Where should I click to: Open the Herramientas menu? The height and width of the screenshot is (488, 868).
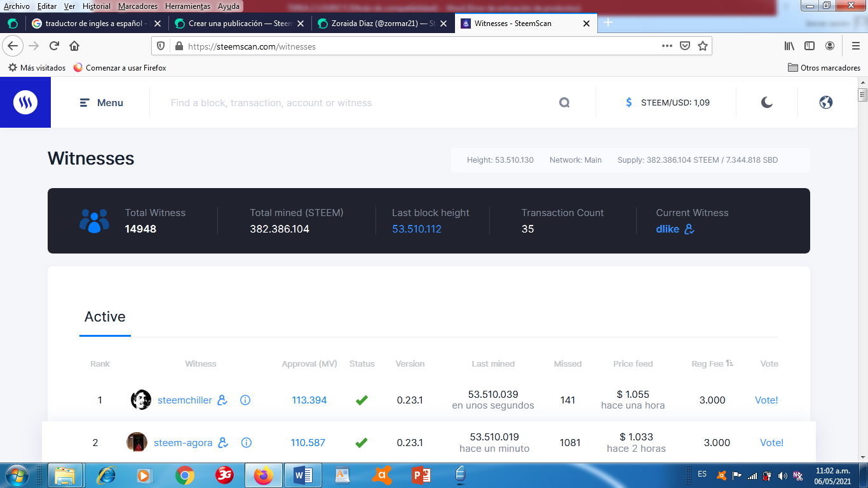pyautogui.click(x=188, y=6)
